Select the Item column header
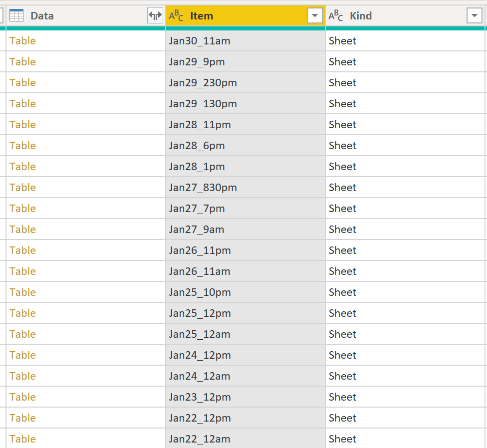 [245, 15]
